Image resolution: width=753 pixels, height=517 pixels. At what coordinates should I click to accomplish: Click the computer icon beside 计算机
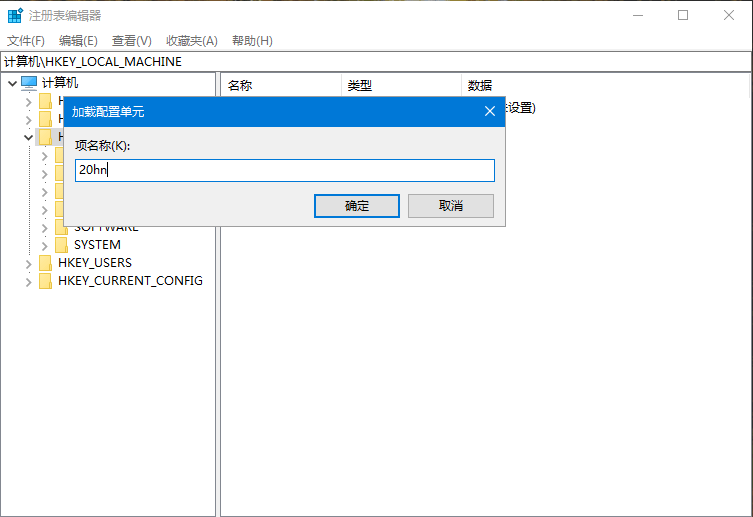pyautogui.click(x=29, y=83)
